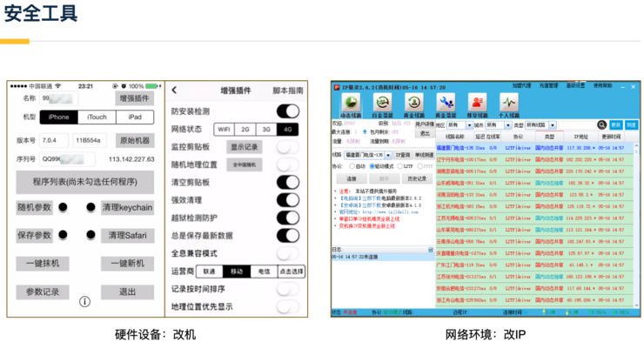Click the 版本号 7.0.4 field
The width and height of the screenshot is (644, 342).
pyautogui.click(x=54, y=140)
